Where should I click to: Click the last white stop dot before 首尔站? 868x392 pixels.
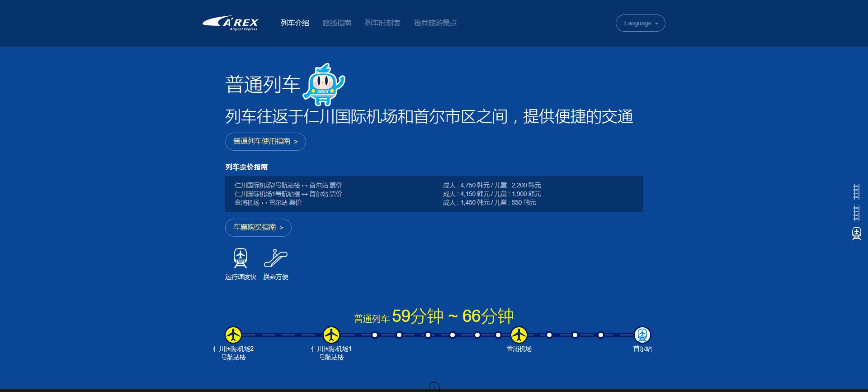pos(600,335)
